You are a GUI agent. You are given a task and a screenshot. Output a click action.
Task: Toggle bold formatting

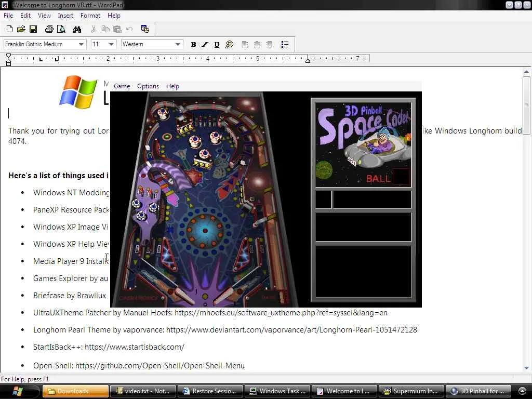pyautogui.click(x=193, y=45)
